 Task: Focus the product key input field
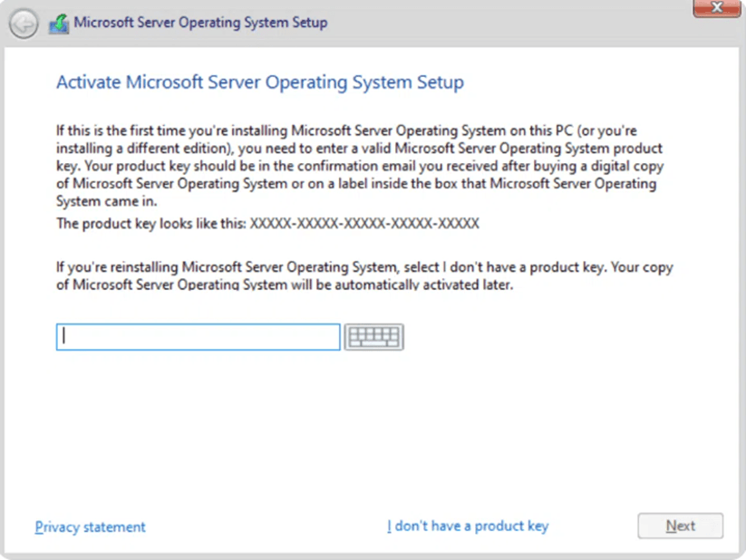click(x=198, y=337)
